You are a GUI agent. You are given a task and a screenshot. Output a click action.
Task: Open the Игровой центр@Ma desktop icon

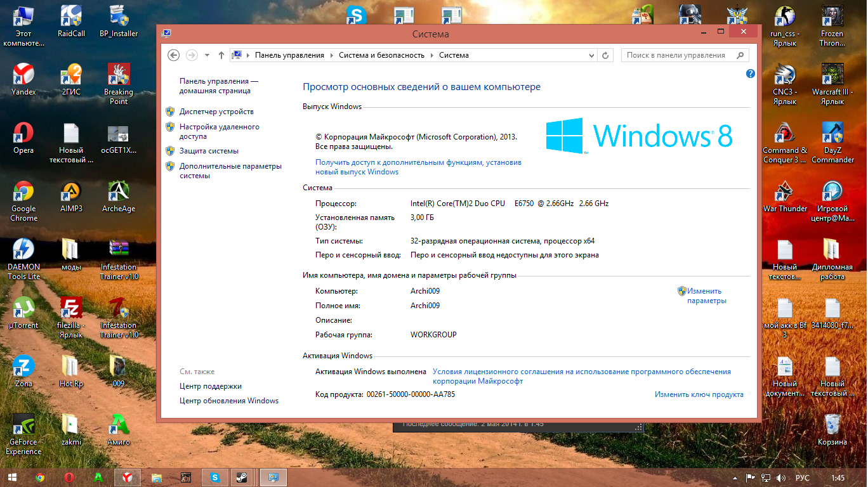tap(832, 200)
